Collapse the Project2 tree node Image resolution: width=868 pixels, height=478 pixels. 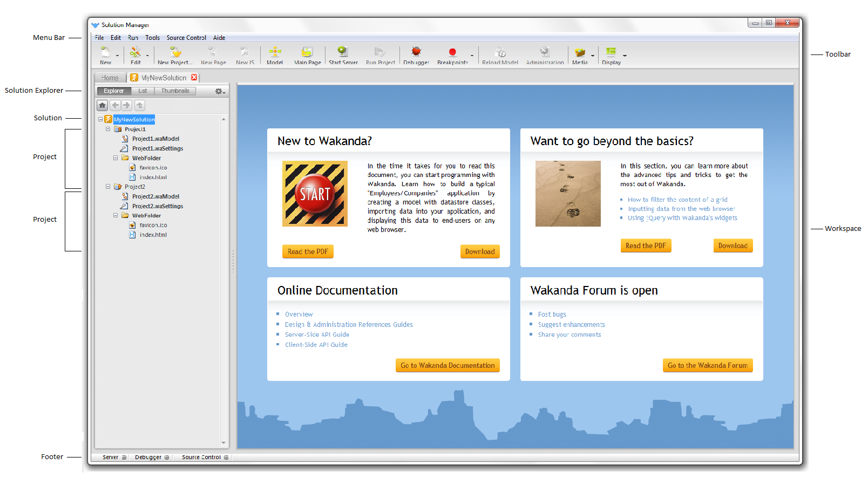click(108, 187)
